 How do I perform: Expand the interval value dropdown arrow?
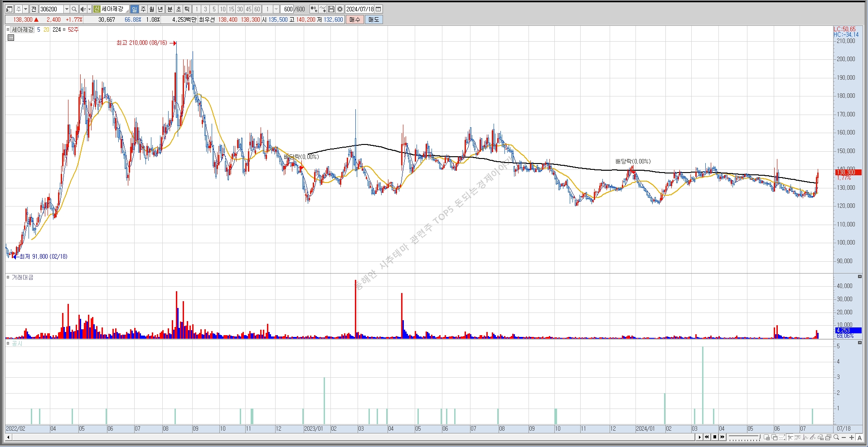(276, 9)
